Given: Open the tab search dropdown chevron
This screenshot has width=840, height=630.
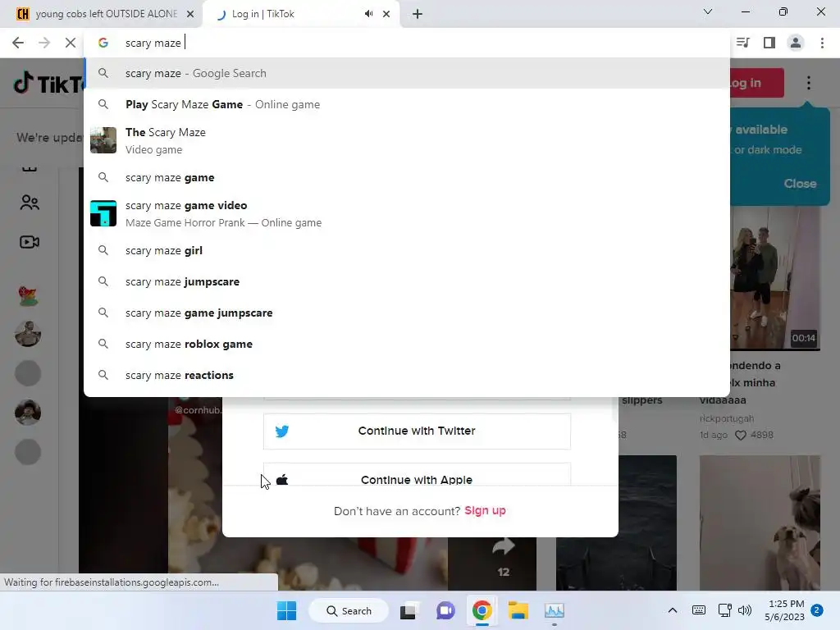Looking at the screenshot, I should point(708,11).
